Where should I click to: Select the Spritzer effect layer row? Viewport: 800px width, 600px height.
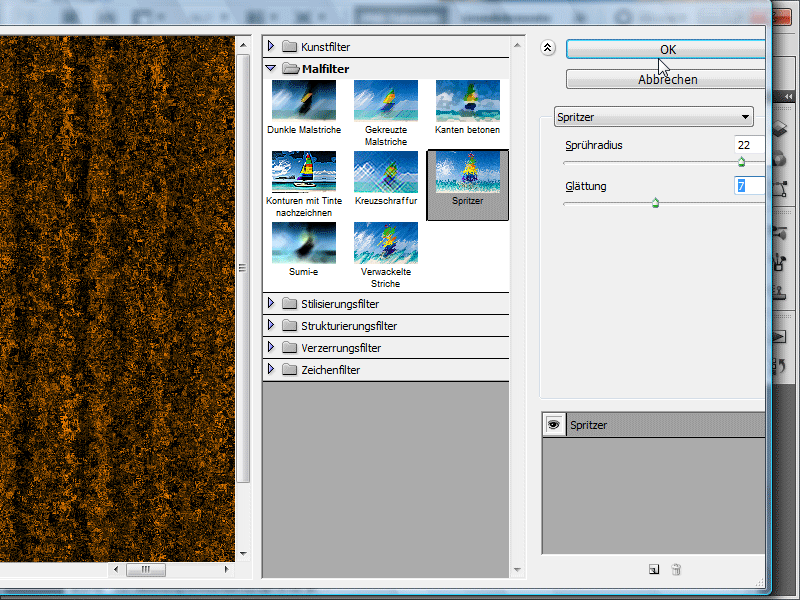coord(654,424)
